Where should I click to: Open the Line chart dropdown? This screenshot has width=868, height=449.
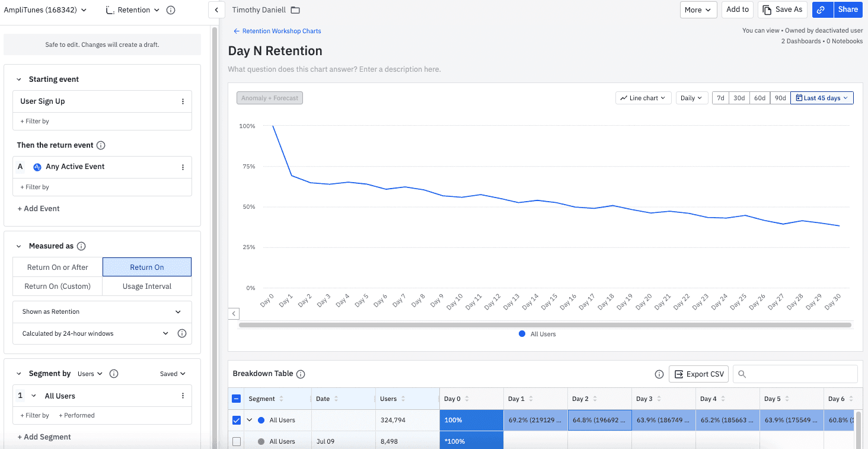pyautogui.click(x=643, y=97)
